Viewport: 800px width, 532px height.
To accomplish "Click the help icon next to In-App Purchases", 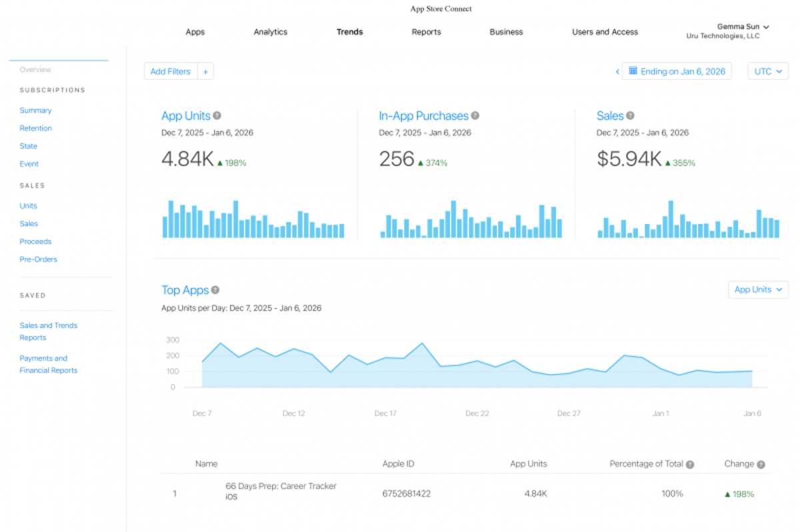I will (475, 116).
